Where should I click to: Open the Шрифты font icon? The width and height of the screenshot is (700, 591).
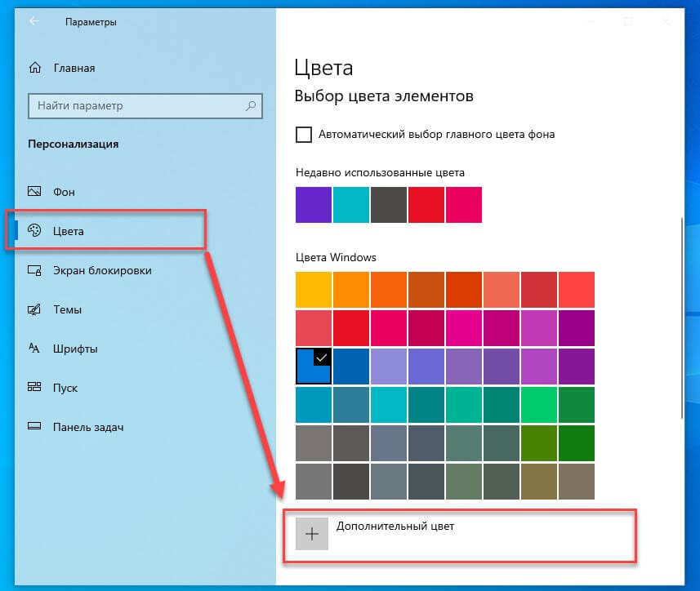click(x=34, y=349)
